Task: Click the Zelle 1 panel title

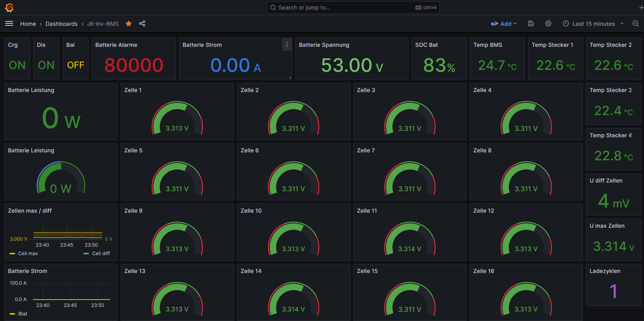Action: [133, 90]
